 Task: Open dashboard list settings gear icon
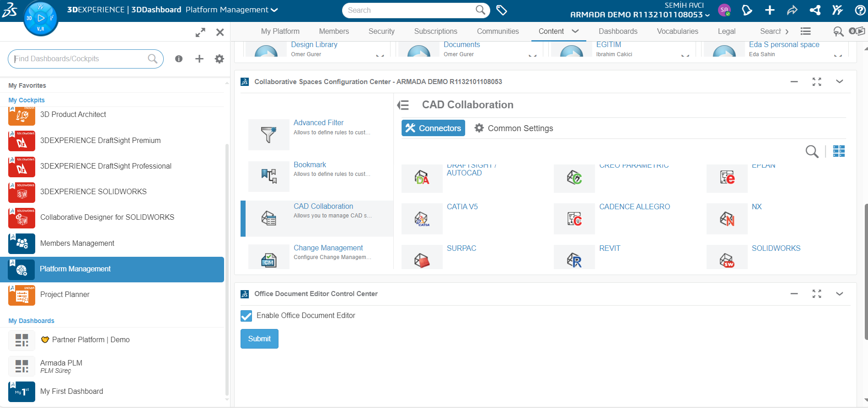click(x=220, y=58)
